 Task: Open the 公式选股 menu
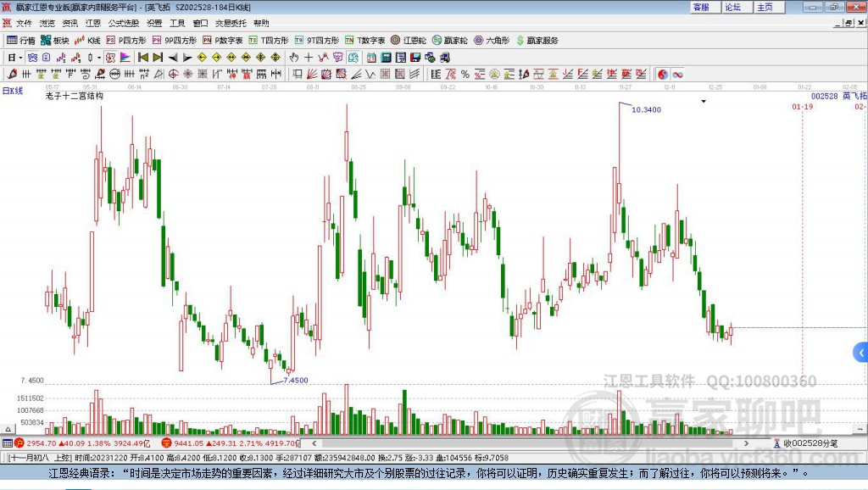[x=124, y=23]
